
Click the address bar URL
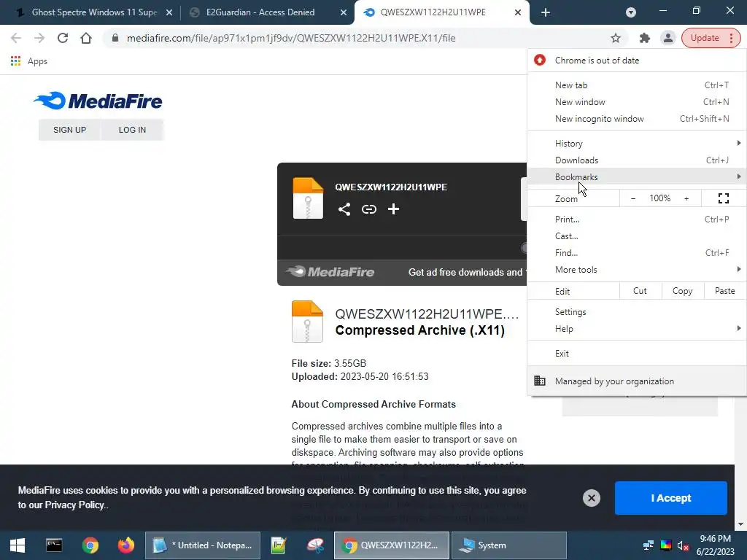(291, 38)
